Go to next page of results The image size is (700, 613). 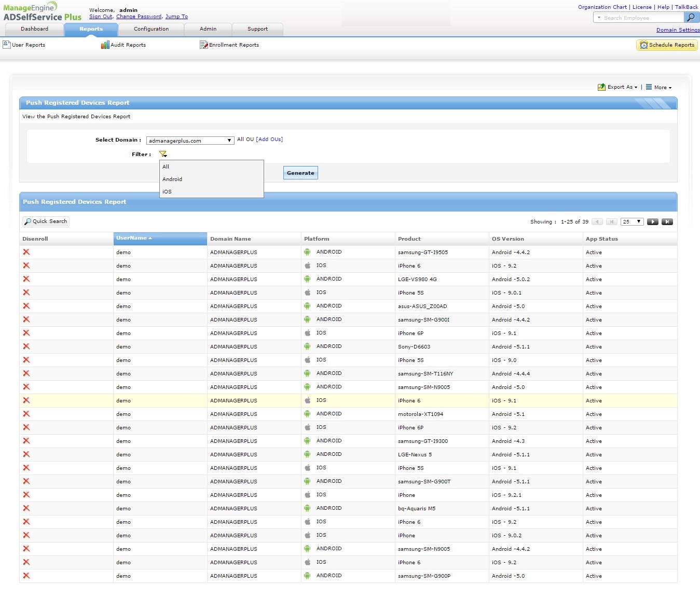point(653,222)
